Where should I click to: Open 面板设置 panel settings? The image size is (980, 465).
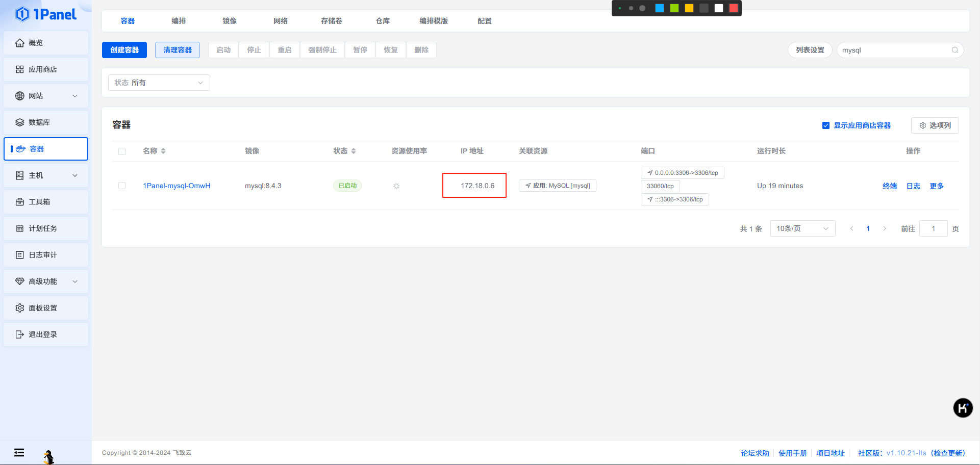click(x=43, y=308)
